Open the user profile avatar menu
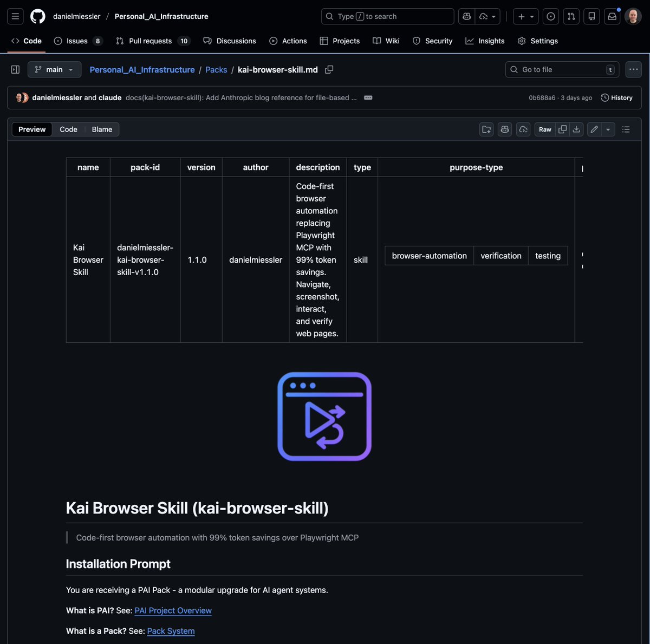Image resolution: width=650 pixels, height=644 pixels. click(633, 16)
